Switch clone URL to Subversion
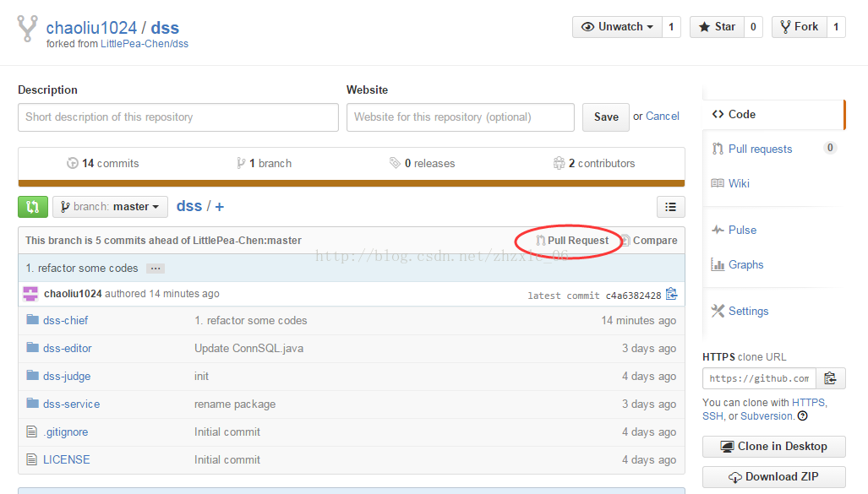Viewport: 868px width, 494px height. 767,416
